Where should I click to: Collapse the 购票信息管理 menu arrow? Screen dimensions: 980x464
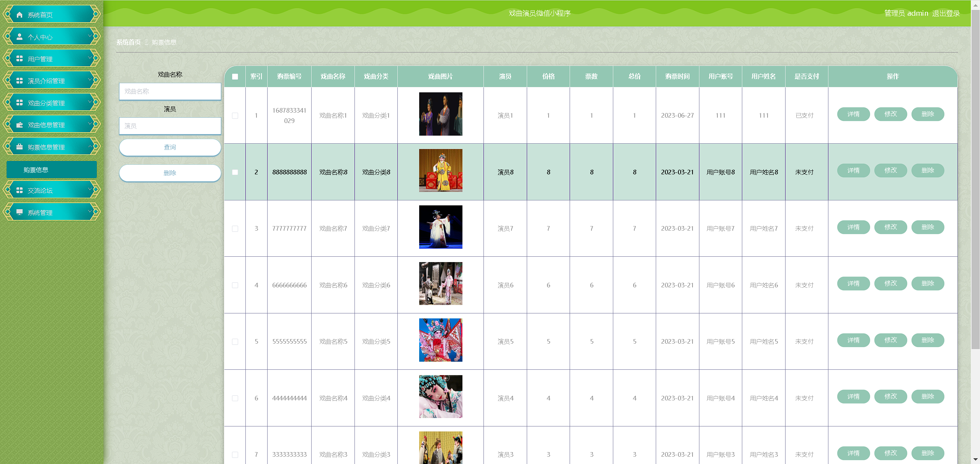click(x=90, y=146)
